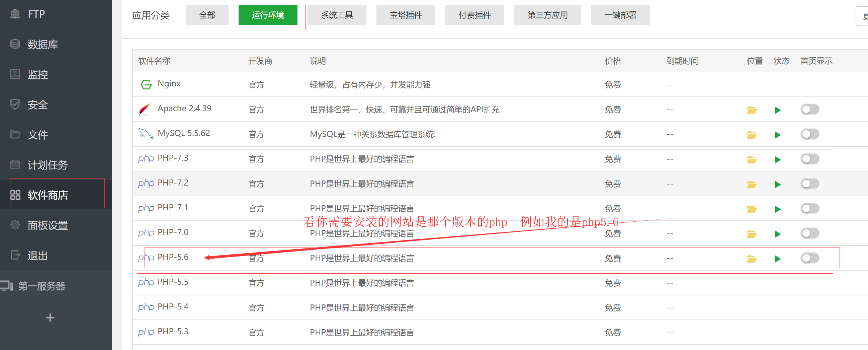Click the 到期时间 column header
The image size is (868, 350).
pyautogui.click(x=682, y=61)
